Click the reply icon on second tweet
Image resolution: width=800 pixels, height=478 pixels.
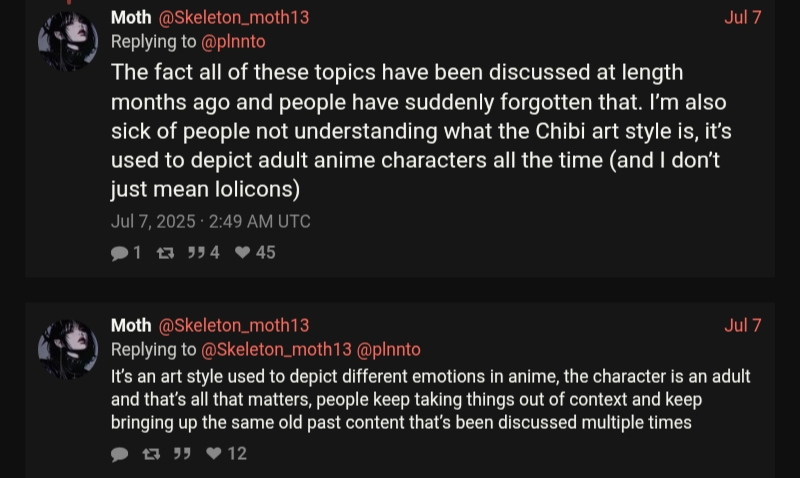click(x=120, y=454)
